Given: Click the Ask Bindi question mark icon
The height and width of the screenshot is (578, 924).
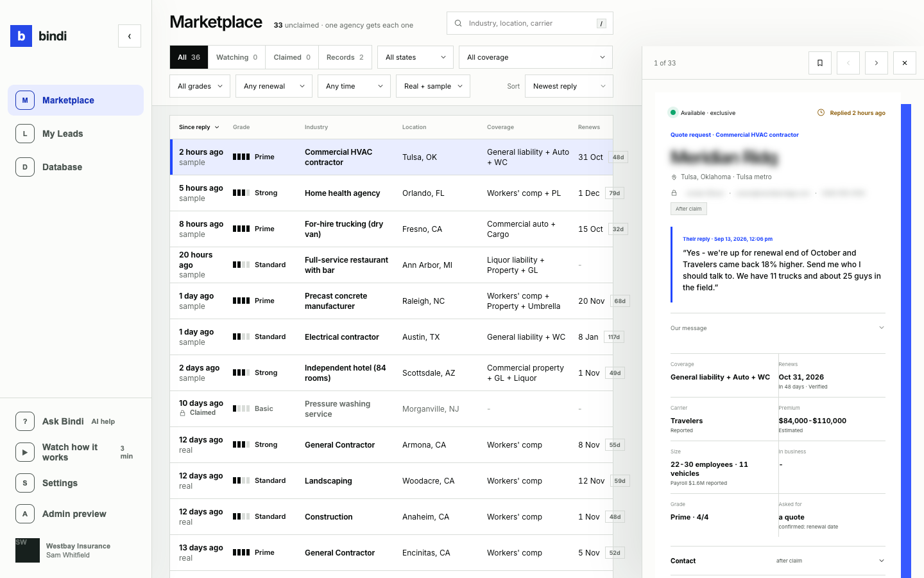Looking at the screenshot, I should pos(25,421).
